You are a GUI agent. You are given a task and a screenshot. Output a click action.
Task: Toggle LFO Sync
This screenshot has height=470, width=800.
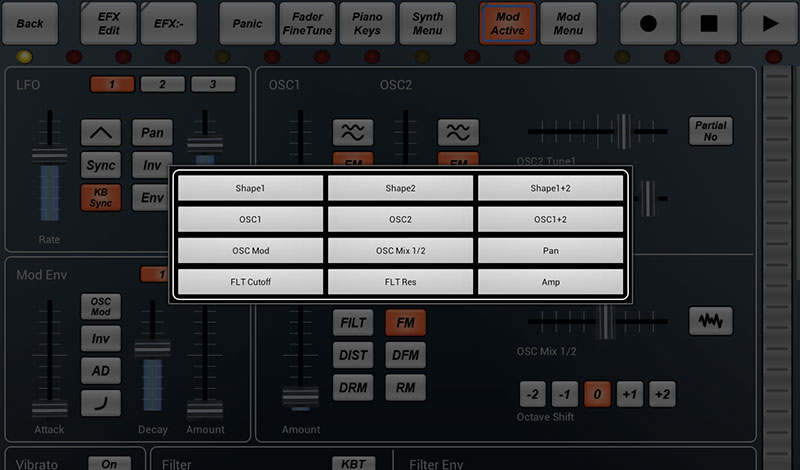click(x=101, y=165)
